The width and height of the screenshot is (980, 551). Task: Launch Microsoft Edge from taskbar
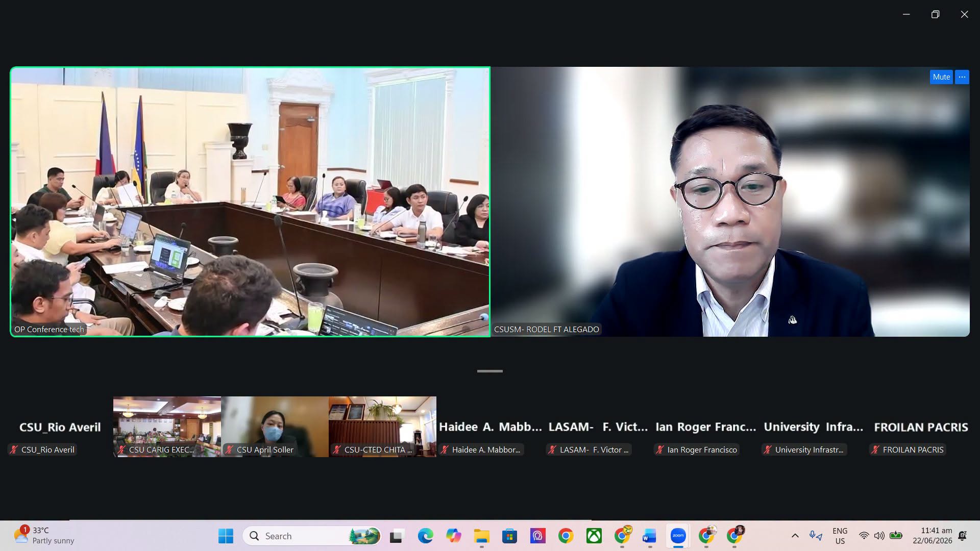pyautogui.click(x=425, y=536)
